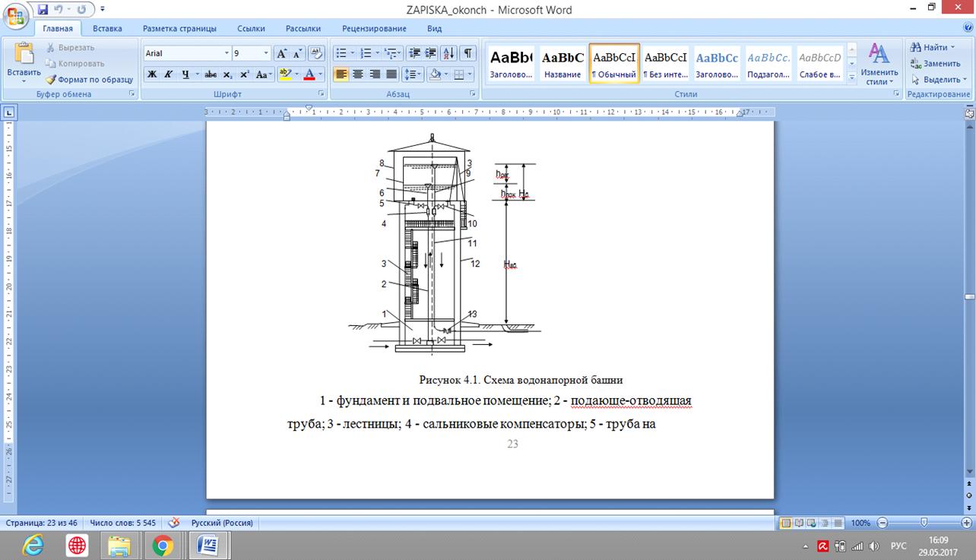Viewport: 976px width, 560px height.
Task: Toggle show paragraph marks (¶)
Action: point(468,53)
